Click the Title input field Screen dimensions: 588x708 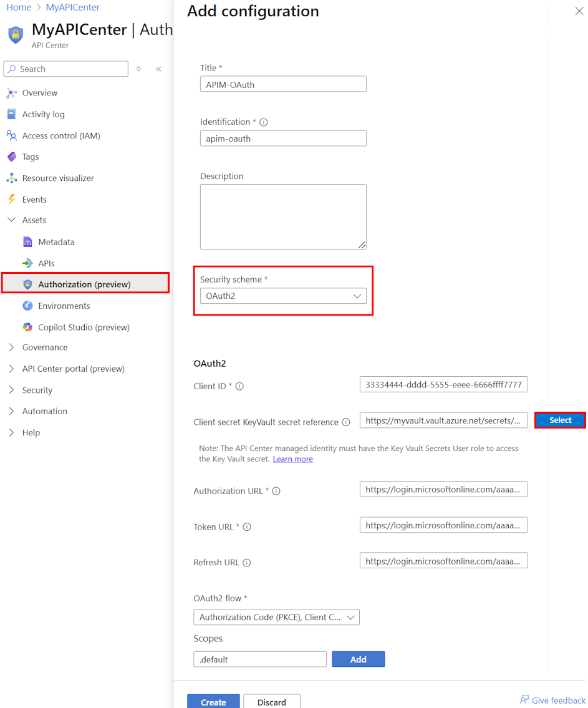(x=283, y=84)
